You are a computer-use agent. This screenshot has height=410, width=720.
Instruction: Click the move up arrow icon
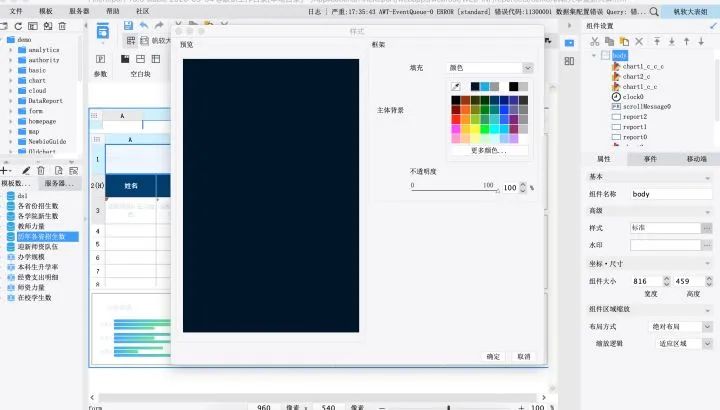pyautogui.click(x=686, y=41)
